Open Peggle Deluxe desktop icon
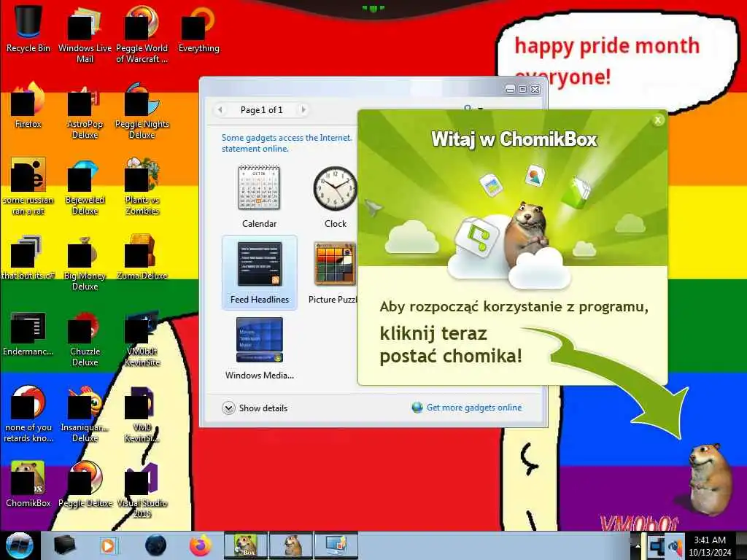This screenshot has width=747, height=560. tap(85, 484)
